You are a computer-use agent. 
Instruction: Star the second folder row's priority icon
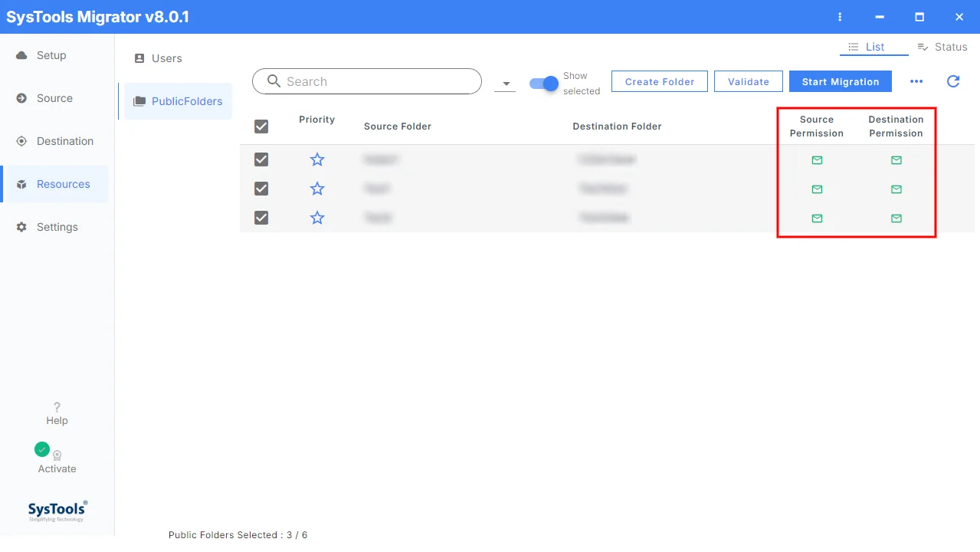tap(317, 189)
